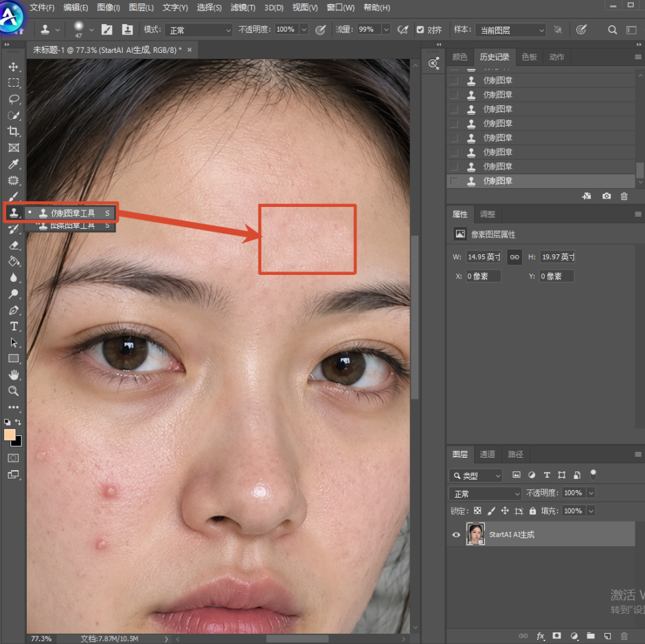Viewport: 645px width, 644px height.
Task: Open the 模式 blend mode dropdown in options bar
Action: click(x=199, y=30)
